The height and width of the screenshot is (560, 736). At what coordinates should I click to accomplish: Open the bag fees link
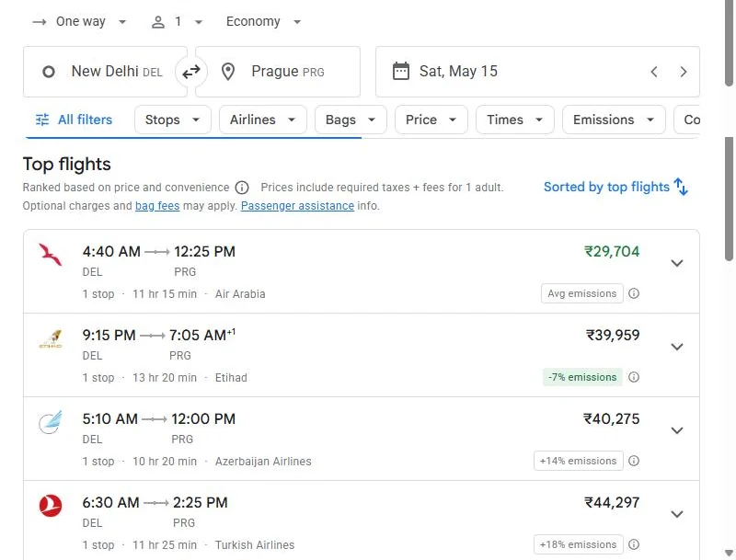(157, 206)
